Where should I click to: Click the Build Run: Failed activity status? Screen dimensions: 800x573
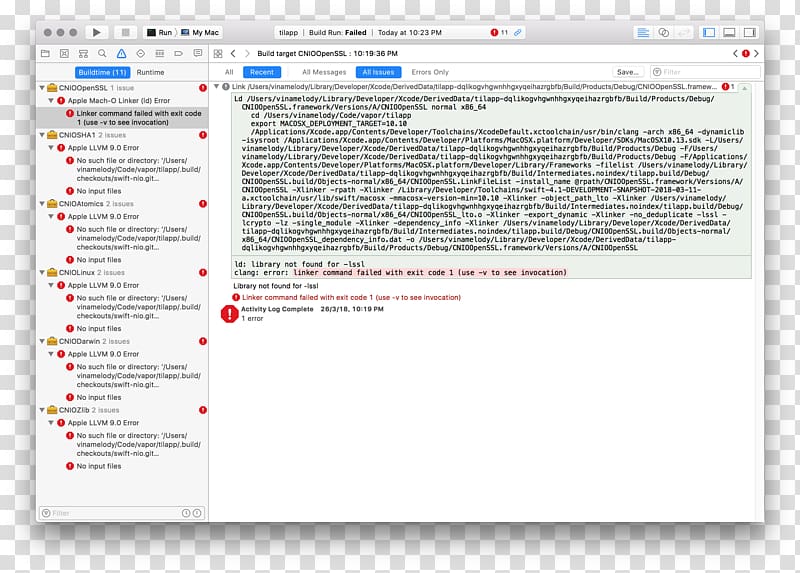tap(337, 32)
